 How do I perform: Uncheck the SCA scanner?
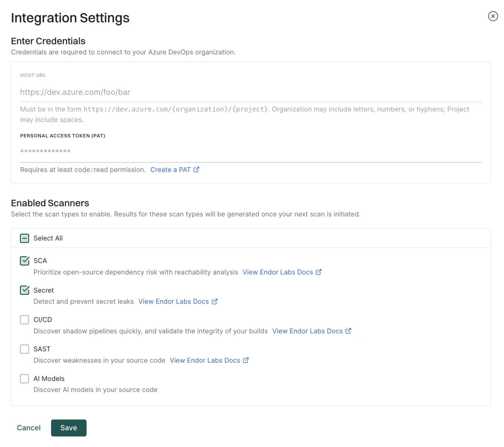pos(25,261)
